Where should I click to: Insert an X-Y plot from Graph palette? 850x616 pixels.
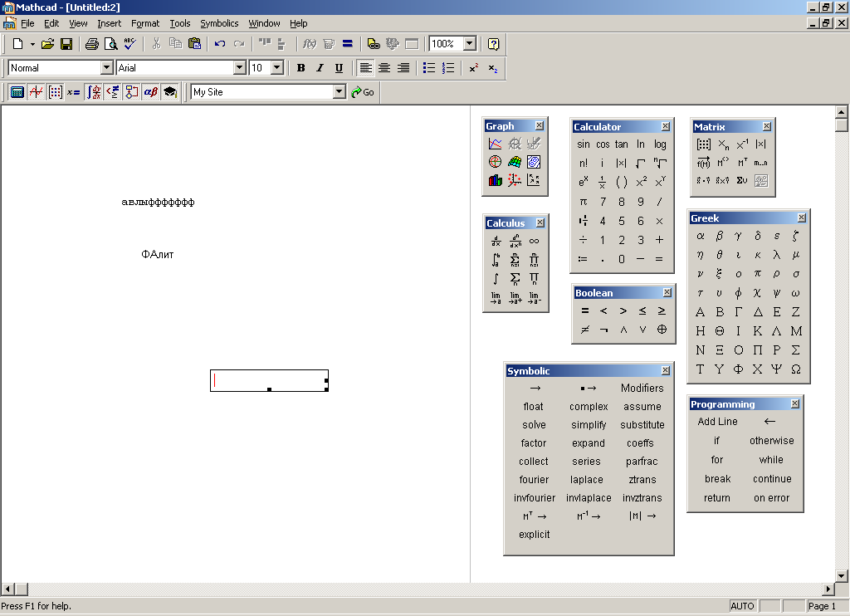tap(496, 144)
